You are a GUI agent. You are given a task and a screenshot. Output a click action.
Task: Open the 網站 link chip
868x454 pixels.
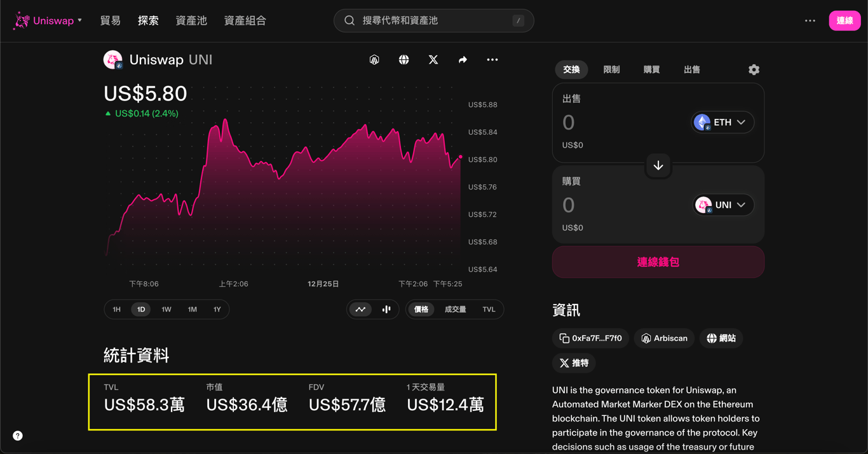(x=721, y=338)
